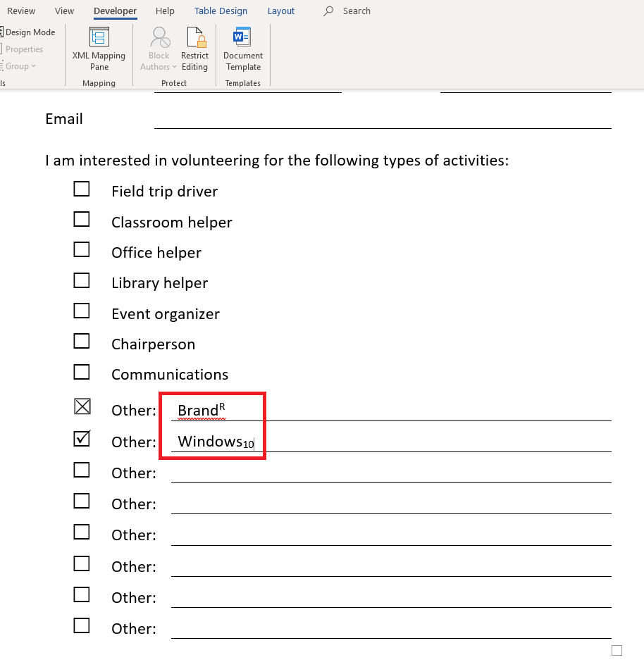Open the Help tab
Image resolution: width=644 pixels, height=667 pixels.
[x=165, y=11]
